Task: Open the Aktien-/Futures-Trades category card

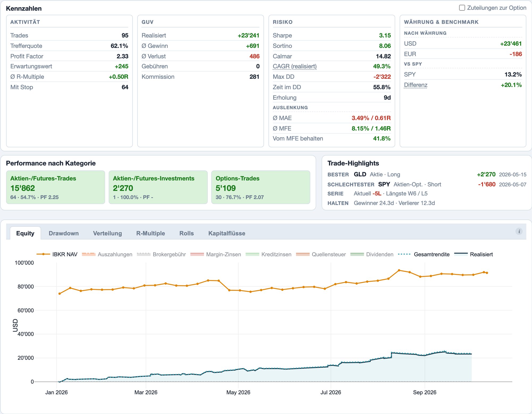Action: (55, 187)
